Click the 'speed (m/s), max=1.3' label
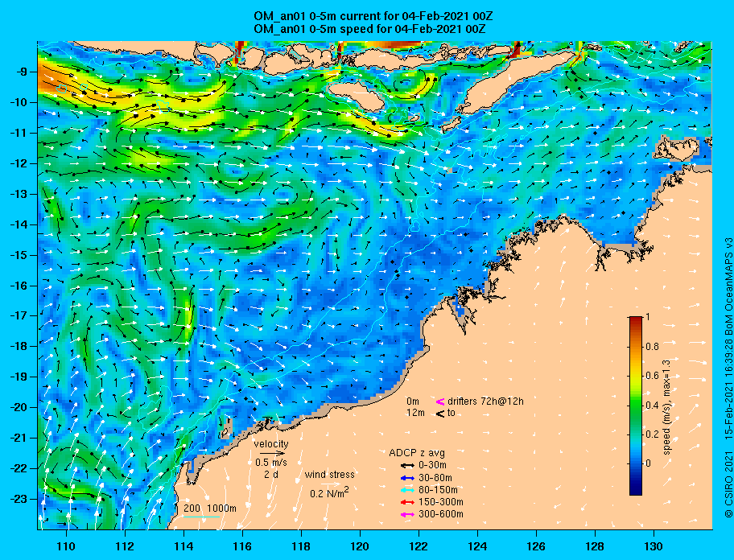Screen dimensions: 734x560 (667, 406)
